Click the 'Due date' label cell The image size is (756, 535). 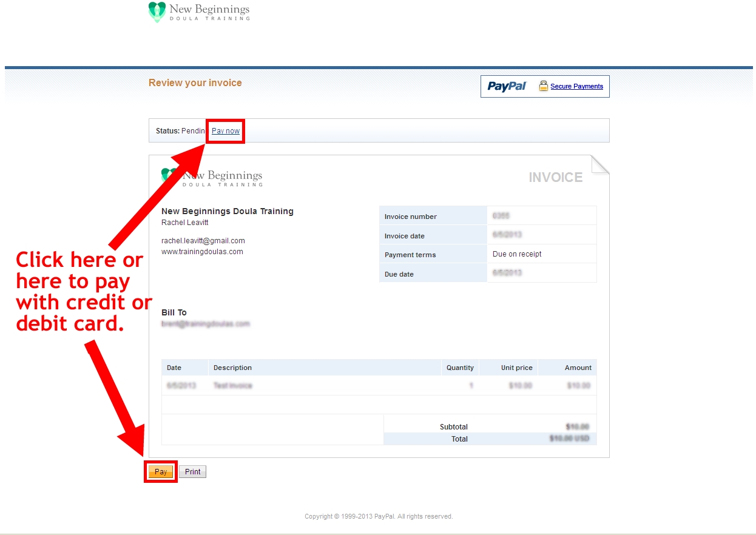pyautogui.click(x=433, y=274)
